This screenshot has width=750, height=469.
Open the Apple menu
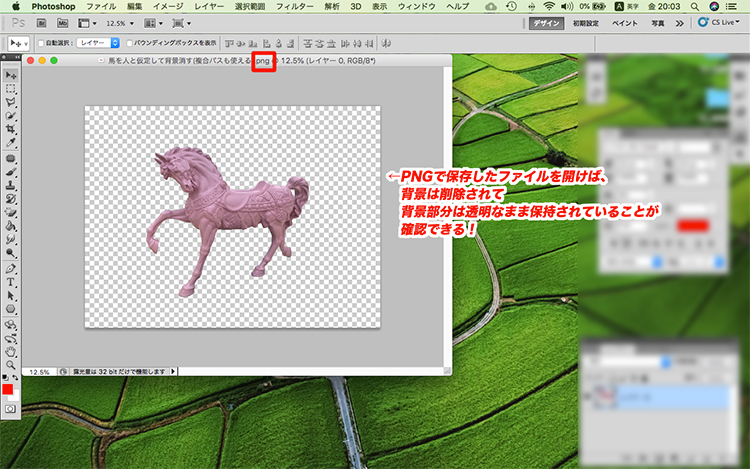[x=16, y=6]
